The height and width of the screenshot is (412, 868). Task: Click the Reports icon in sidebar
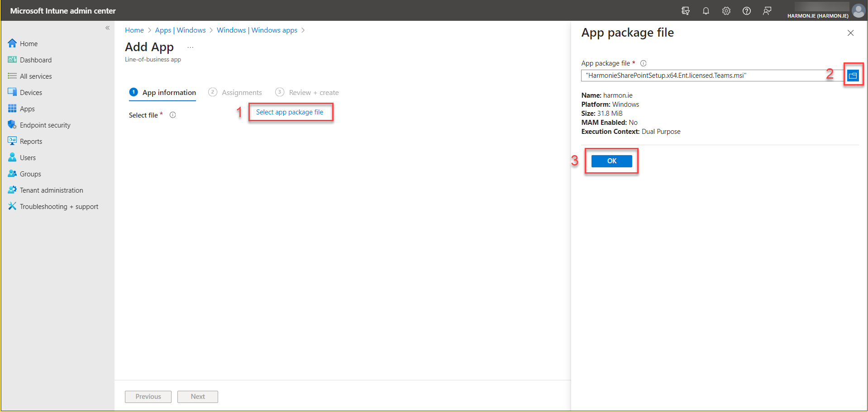point(12,141)
